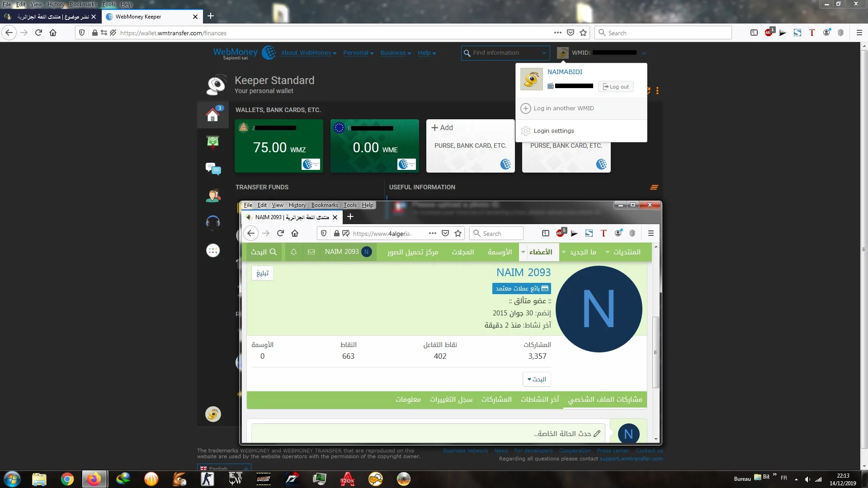Viewport: 868px width, 488px height.
Task: Click the inner forum window vertical scrollbar
Action: pyautogui.click(x=656, y=352)
